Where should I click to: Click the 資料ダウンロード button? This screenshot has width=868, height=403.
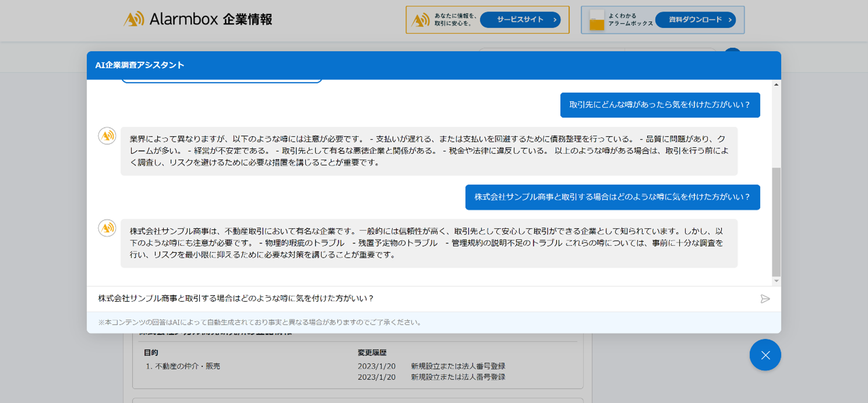[695, 20]
